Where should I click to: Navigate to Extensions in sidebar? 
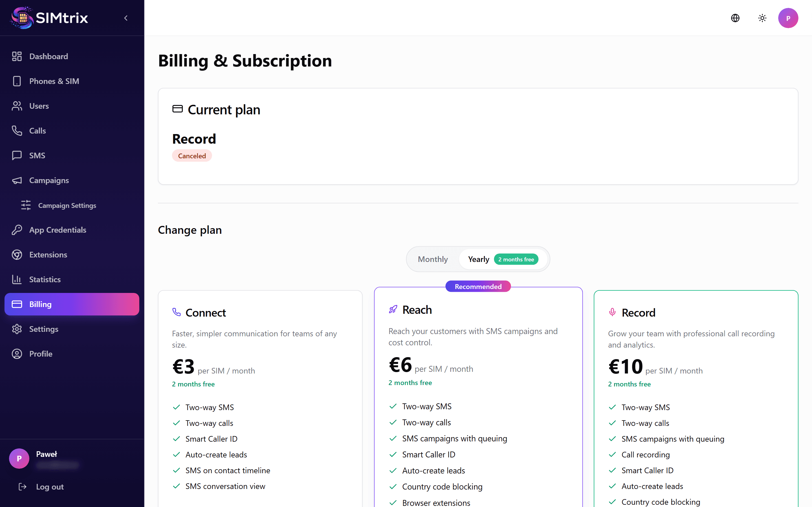48,255
